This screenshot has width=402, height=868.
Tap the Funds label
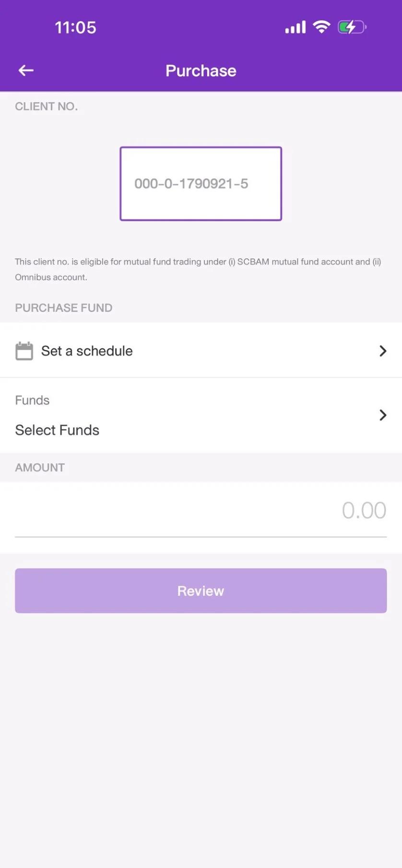[x=32, y=400]
